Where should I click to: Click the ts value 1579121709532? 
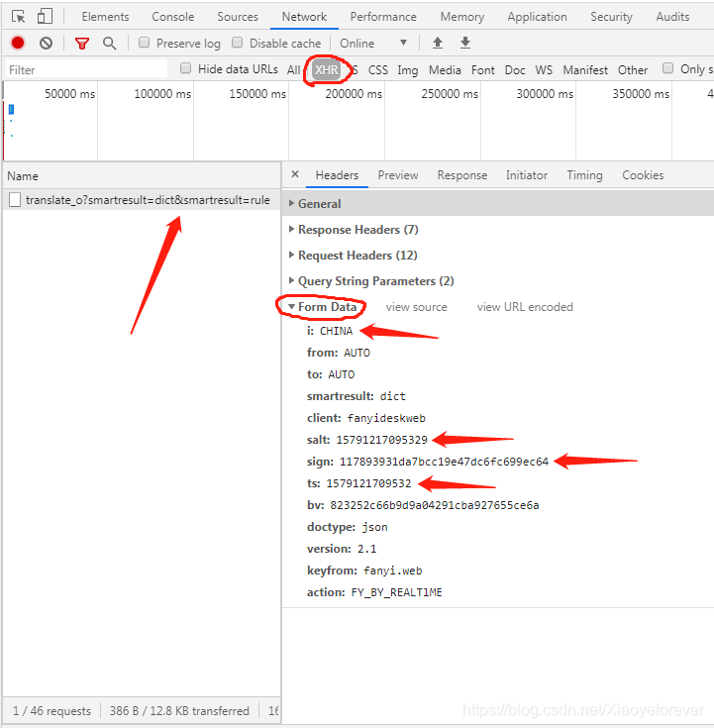368,483
